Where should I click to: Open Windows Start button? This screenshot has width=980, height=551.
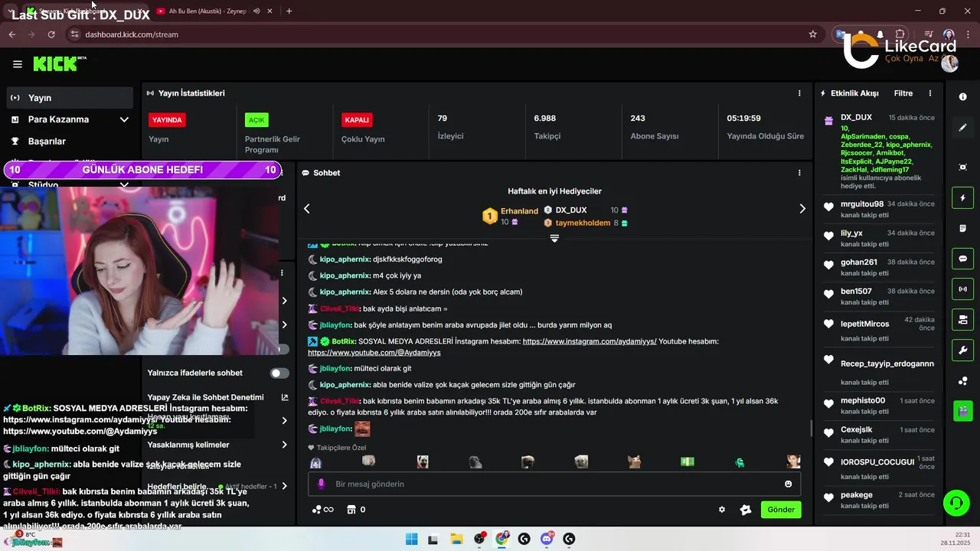[411, 539]
